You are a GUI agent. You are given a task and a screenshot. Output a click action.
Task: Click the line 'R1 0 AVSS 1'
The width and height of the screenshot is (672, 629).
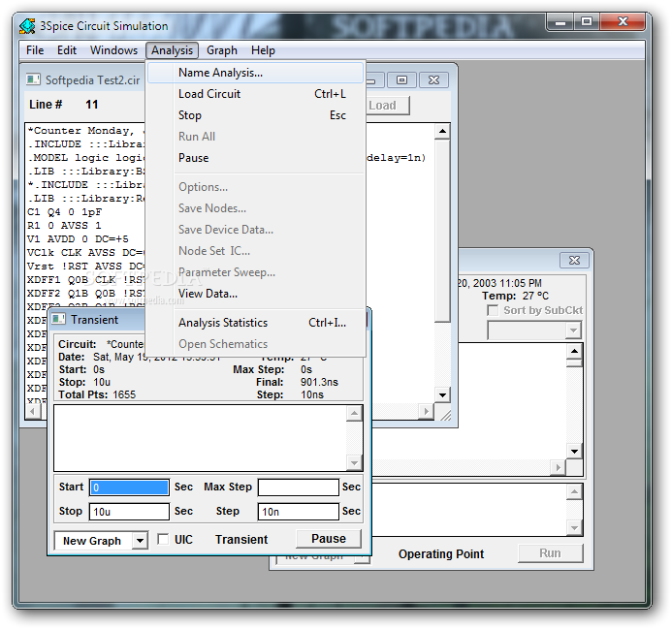64,226
